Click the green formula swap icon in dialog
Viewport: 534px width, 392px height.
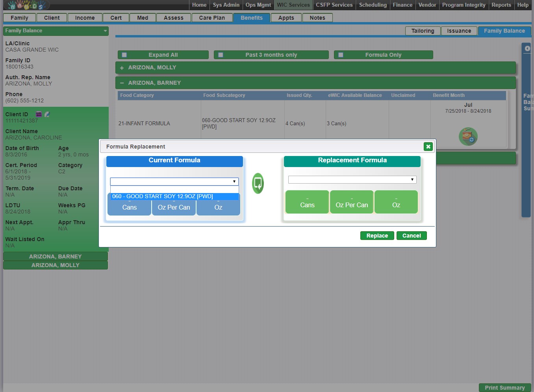pyautogui.click(x=258, y=183)
